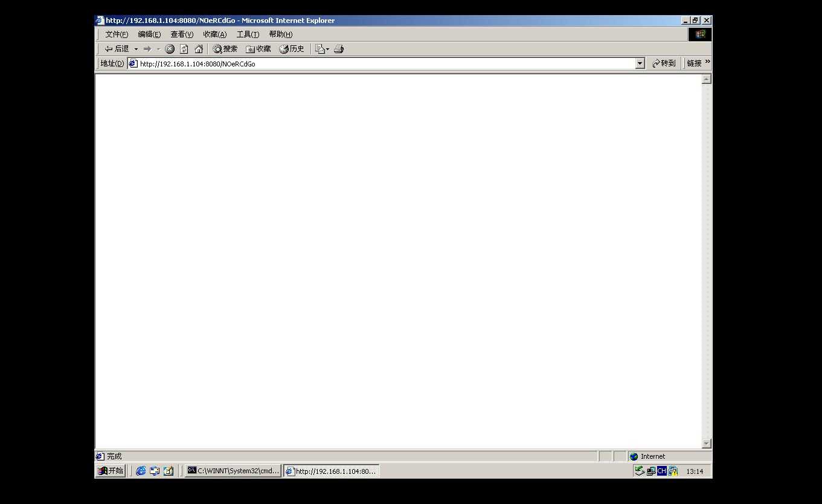The image size is (822, 504).
Task: Click the Show Desktop quick launch icon
Action: point(169,471)
